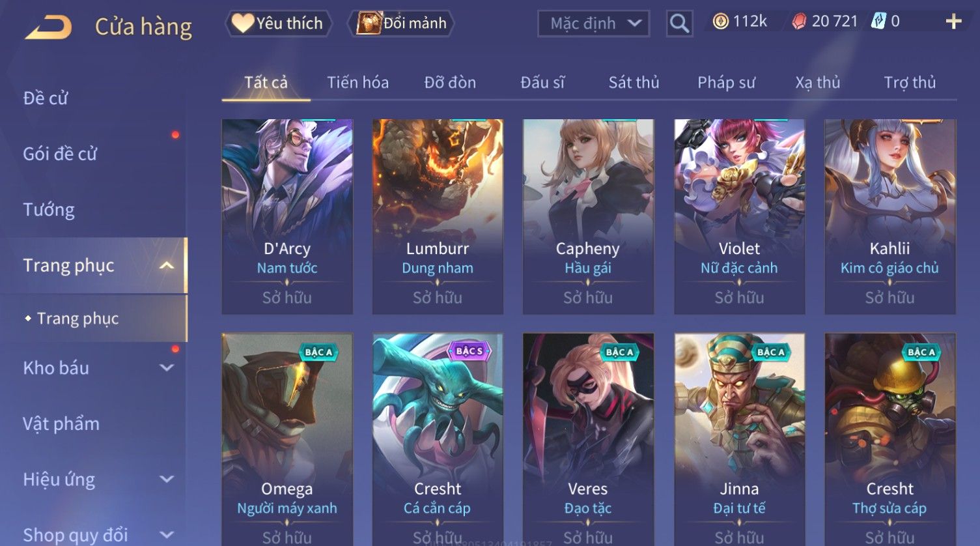Viewport: 980px width, 546px height.
Task: Select the Tiến hóa tab
Action: 357,83
